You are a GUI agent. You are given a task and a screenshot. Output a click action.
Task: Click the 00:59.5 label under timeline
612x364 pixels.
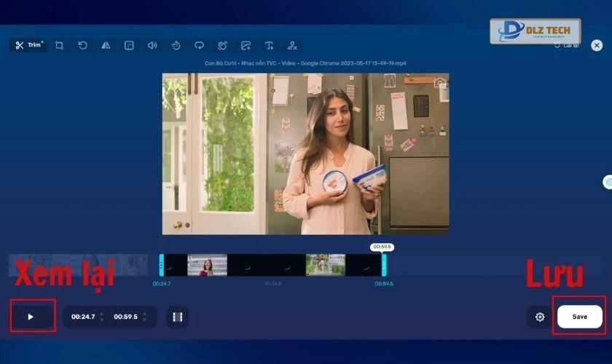pos(384,284)
